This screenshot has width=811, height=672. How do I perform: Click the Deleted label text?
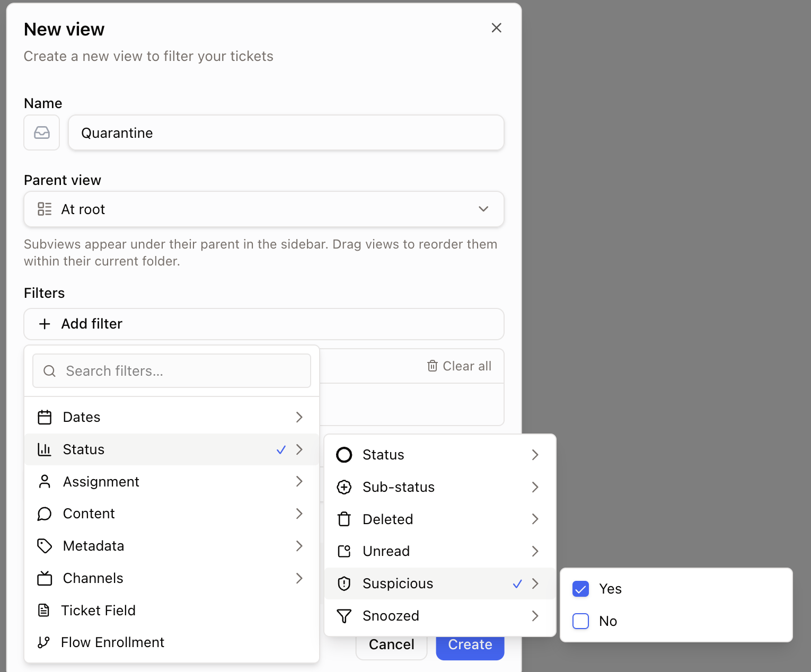387,519
